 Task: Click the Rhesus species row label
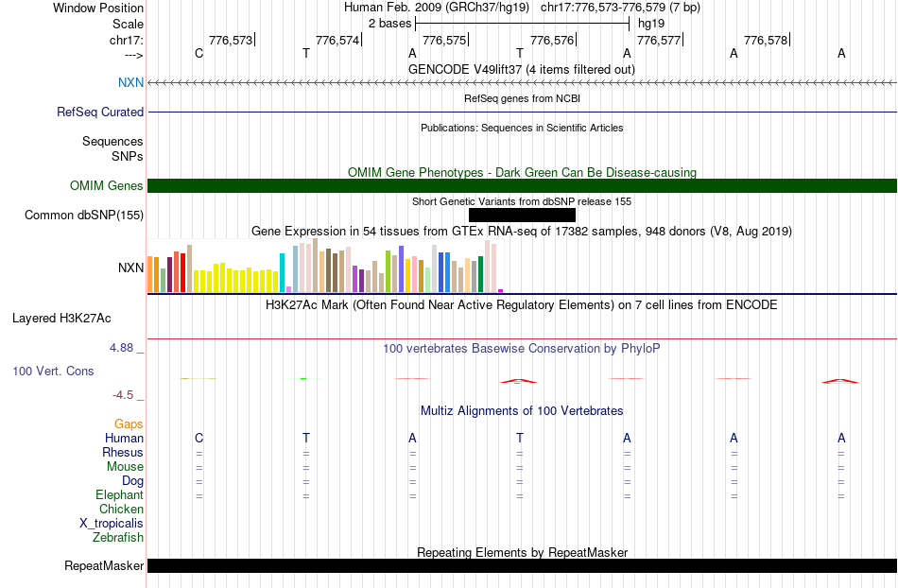pos(123,452)
